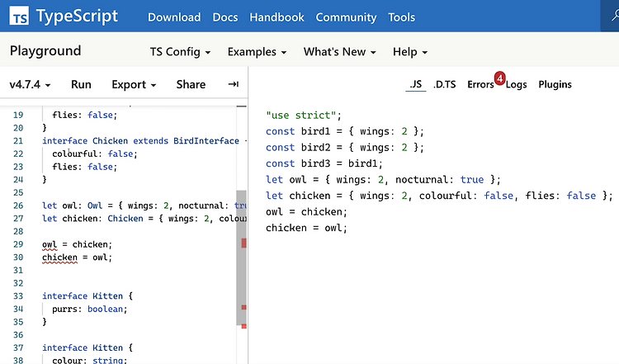Click 'const bird1' line in JS output
This screenshot has width=619, height=364.
345,131
